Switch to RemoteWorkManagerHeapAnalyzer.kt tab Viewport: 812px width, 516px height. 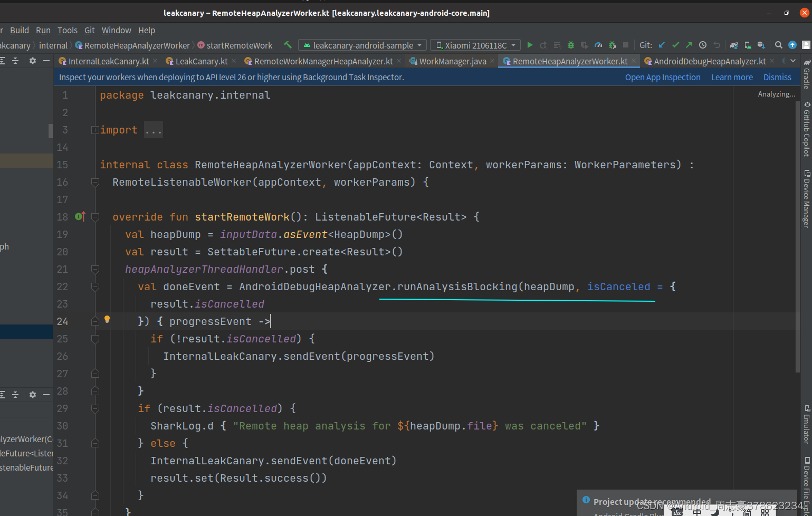(323, 61)
